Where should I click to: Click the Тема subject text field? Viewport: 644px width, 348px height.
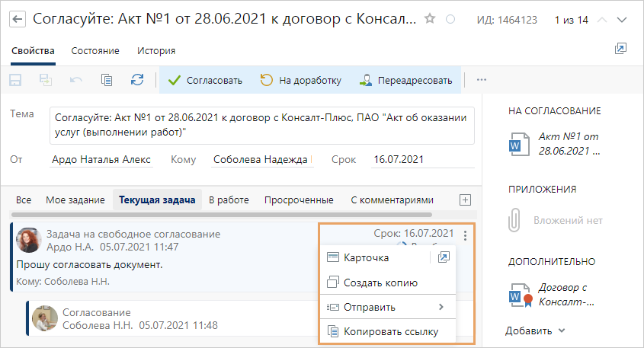click(x=261, y=126)
